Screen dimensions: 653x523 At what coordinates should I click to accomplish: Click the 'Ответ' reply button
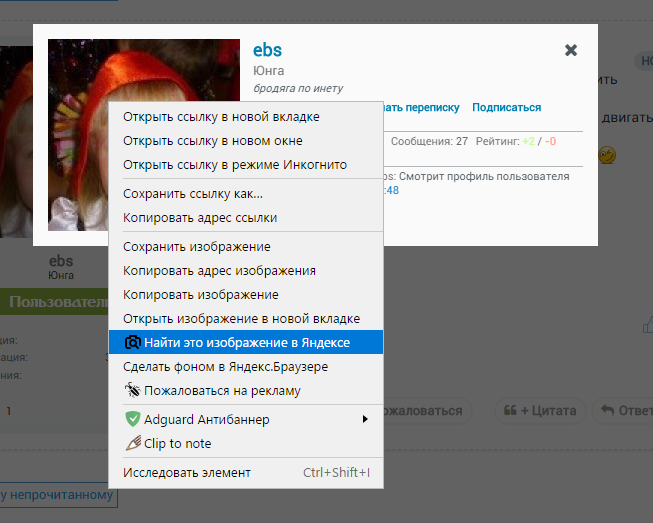point(623,411)
